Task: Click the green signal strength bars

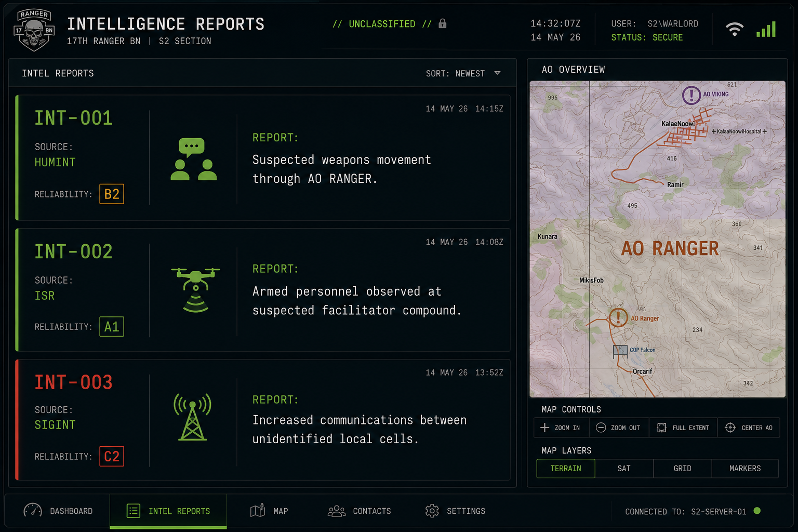Action: tap(766, 29)
